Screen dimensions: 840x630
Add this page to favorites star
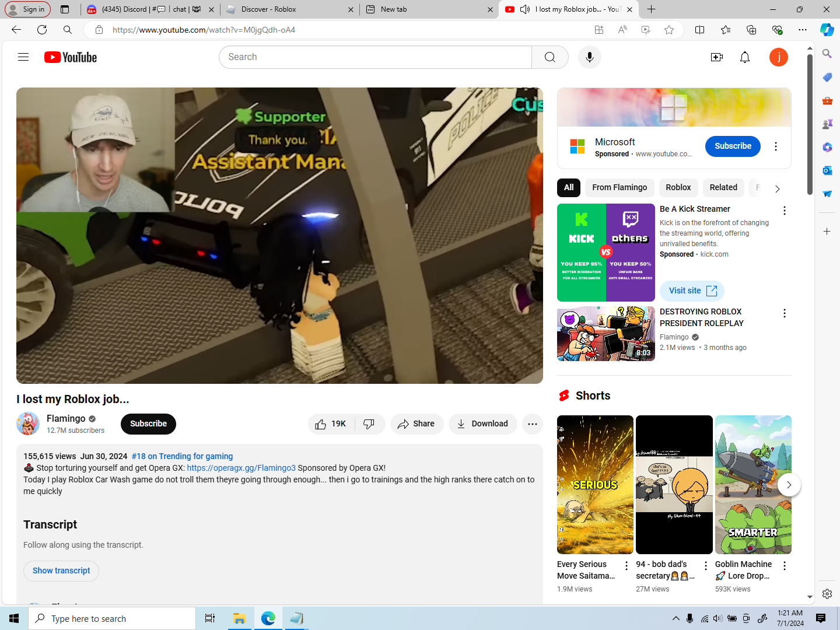click(x=669, y=30)
